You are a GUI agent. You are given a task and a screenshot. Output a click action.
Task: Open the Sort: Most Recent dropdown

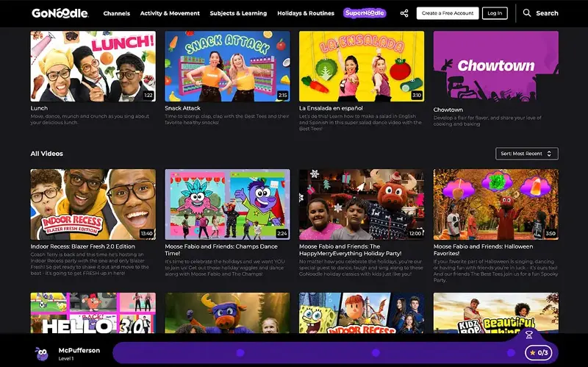tap(526, 154)
